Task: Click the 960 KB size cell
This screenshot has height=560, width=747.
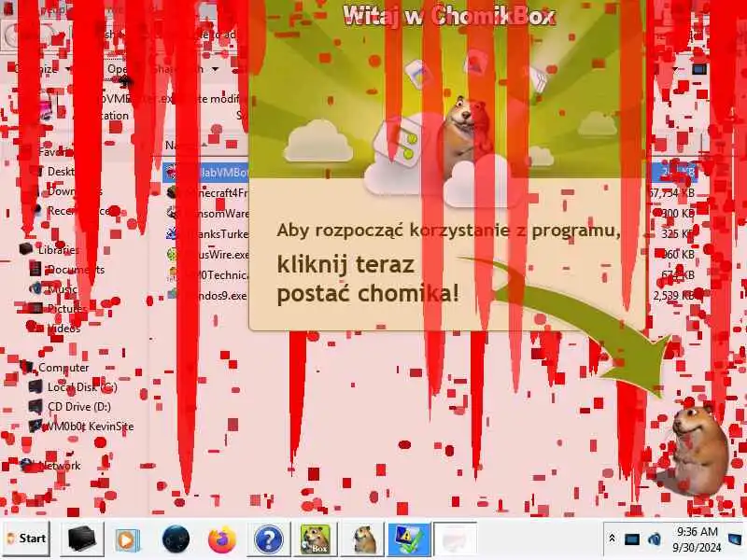Action: [x=679, y=254]
